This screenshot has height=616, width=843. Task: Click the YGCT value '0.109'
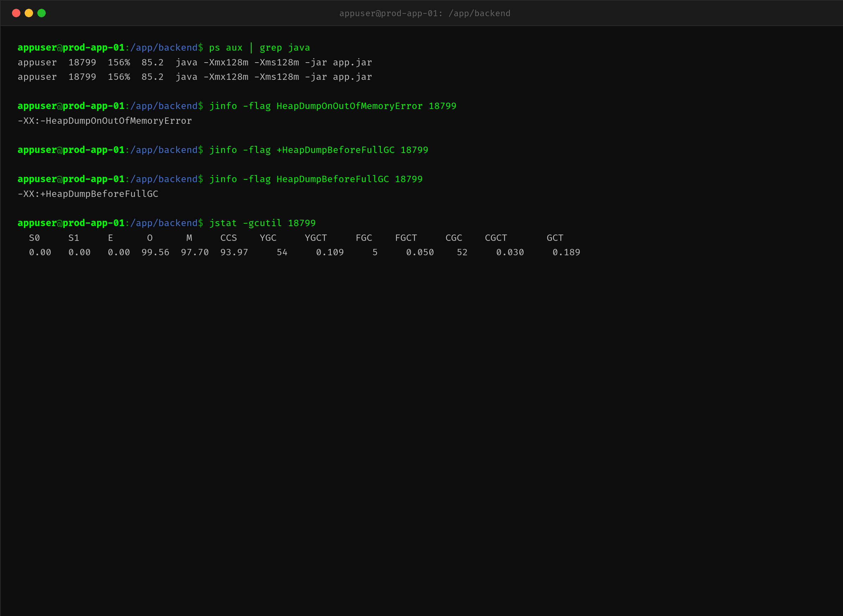(330, 252)
